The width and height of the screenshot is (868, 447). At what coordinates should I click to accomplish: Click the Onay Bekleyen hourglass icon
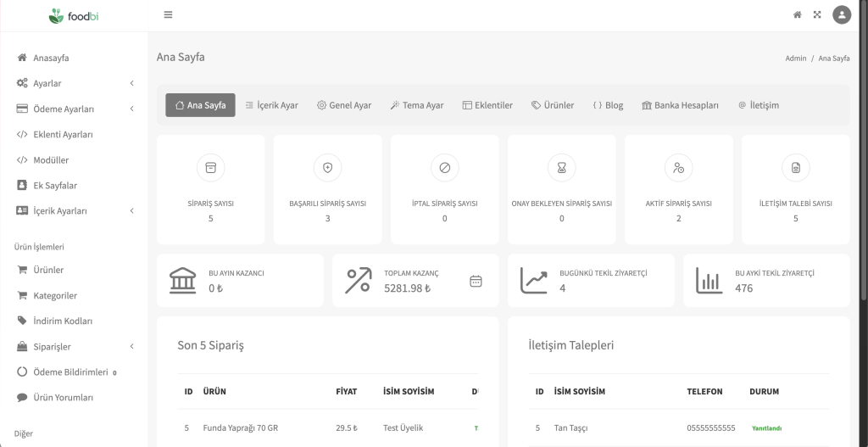(x=562, y=168)
